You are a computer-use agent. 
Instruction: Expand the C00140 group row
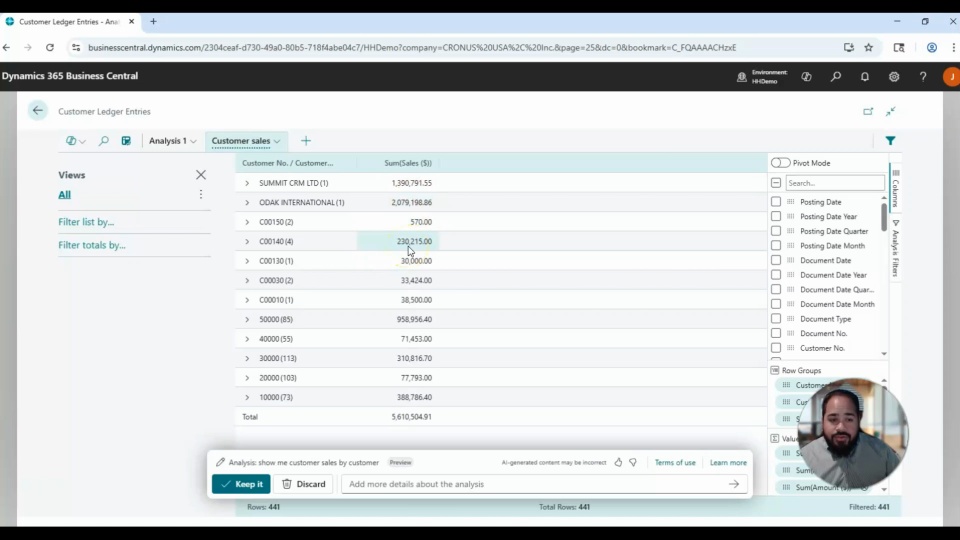click(x=247, y=241)
